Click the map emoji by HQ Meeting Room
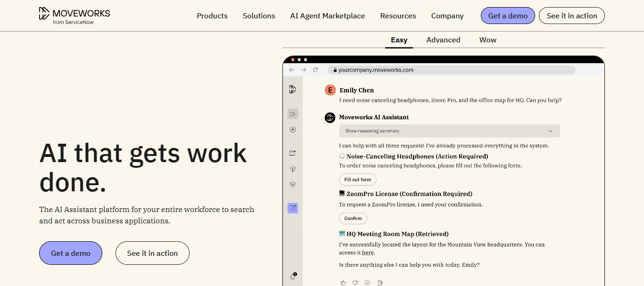This screenshot has height=286, width=644. [x=342, y=234]
